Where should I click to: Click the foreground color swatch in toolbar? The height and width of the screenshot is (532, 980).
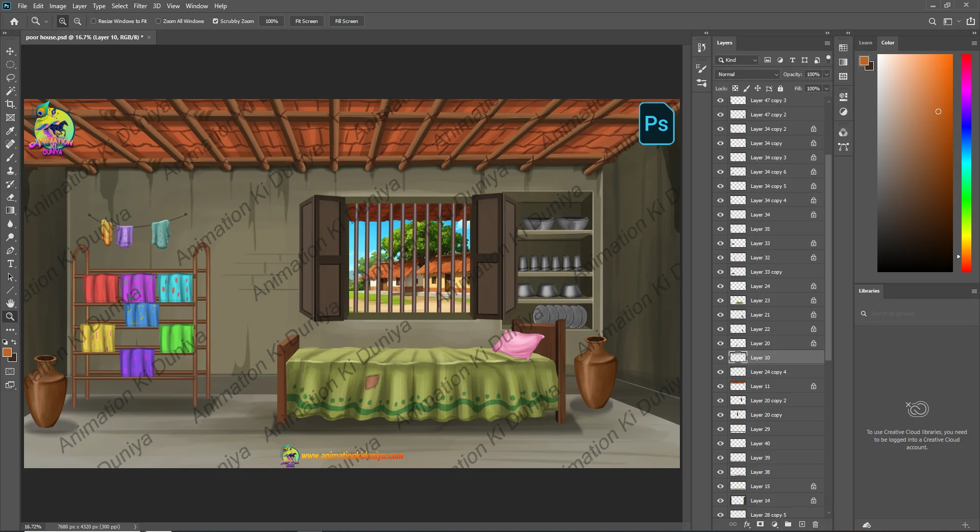click(x=7, y=353)
